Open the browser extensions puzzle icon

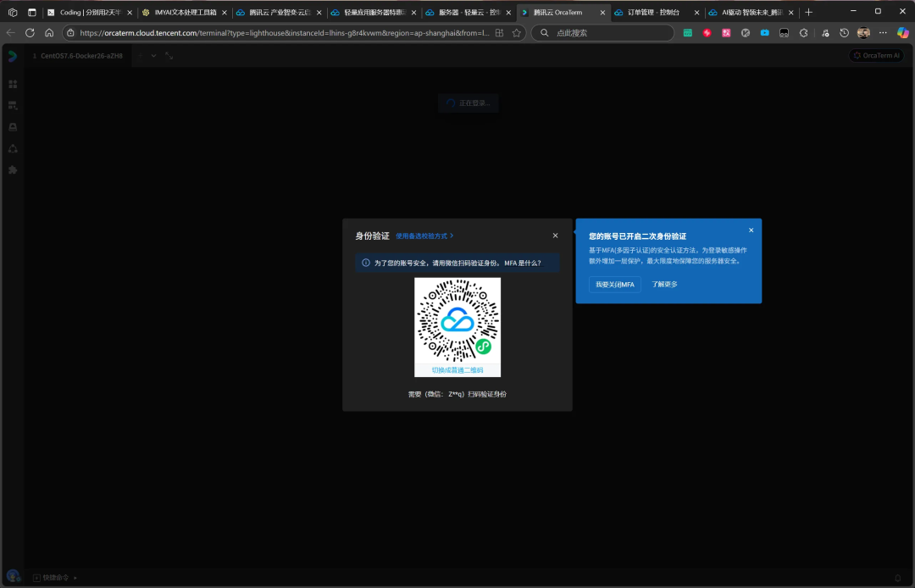tap(803, 33)
